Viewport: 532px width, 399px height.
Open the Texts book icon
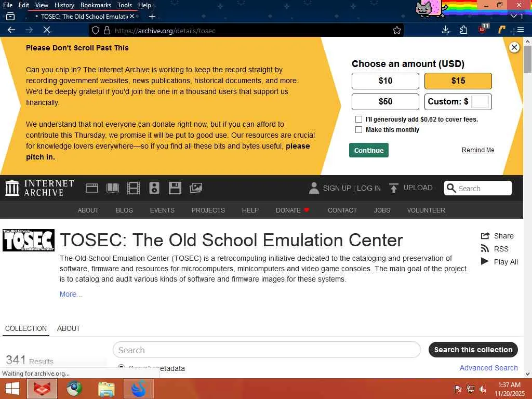pos(113,188)
